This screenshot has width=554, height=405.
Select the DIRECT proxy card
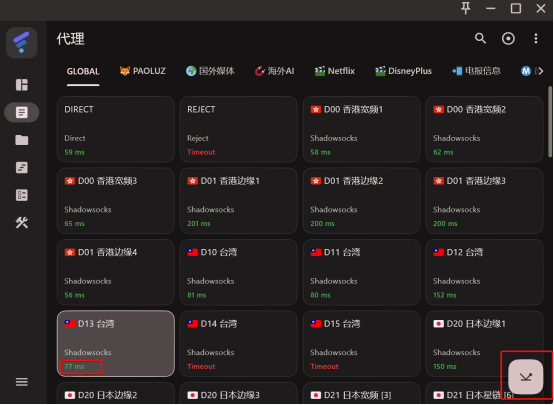pyautogui.click(x=116, y=130)
